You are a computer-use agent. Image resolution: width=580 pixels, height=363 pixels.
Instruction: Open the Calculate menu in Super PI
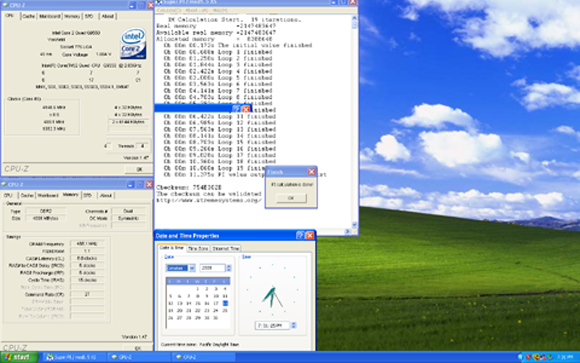169,10
